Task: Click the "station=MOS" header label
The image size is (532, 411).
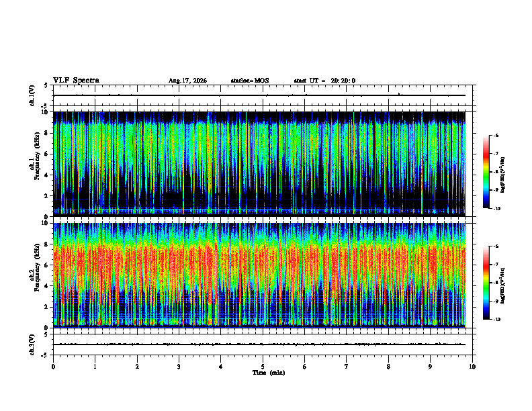Action: [250, 81]
